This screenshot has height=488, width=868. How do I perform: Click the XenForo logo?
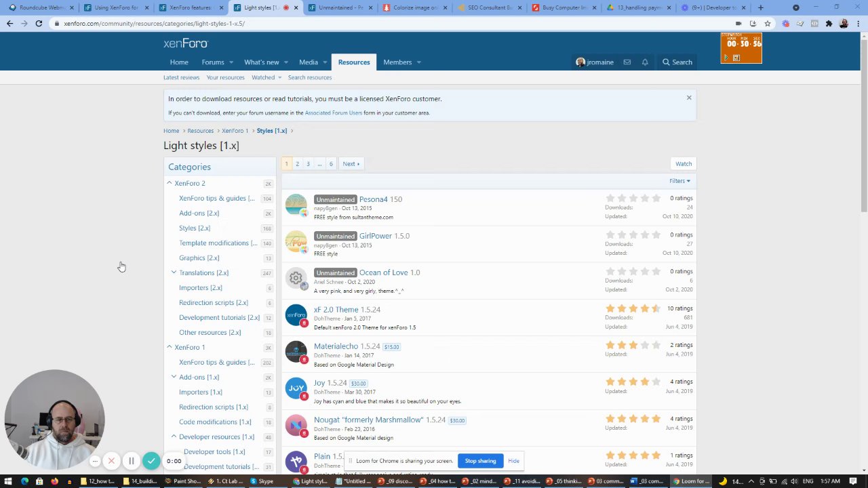185,43
